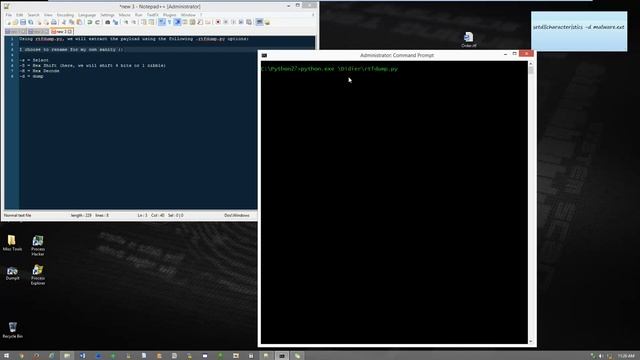Click the Find binoculars icon in Notepad++

[107, 22]
